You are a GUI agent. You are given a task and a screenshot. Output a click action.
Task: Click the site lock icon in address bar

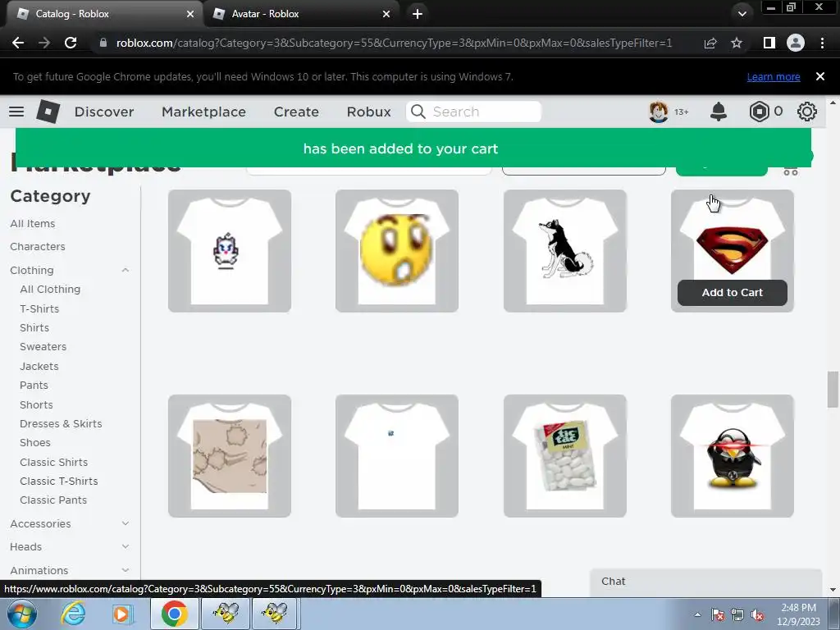pos(103,43)
